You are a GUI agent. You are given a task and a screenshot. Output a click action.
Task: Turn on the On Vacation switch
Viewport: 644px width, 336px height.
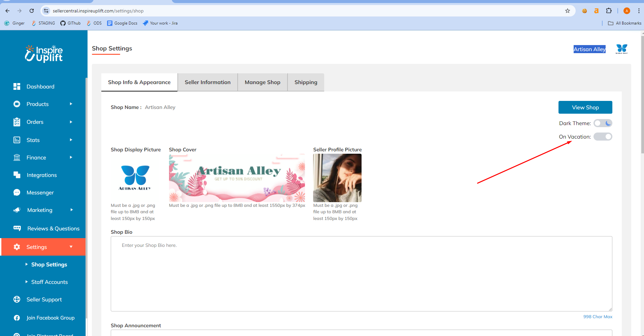click(603, 137)
